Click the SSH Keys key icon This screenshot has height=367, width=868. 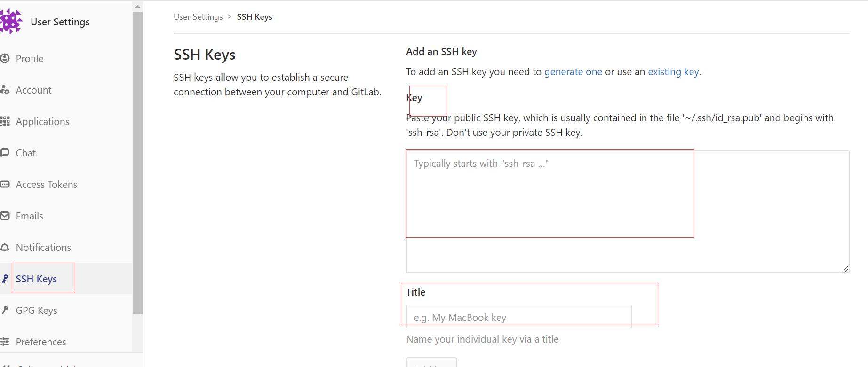click(x=5, y=279)
